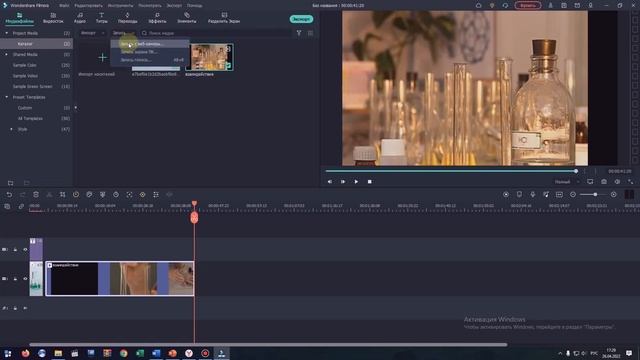Viewport: 640px width, 360px height.
Task: Open the Color palette icon in timeline toolbar
Action: pyautogui.click(x=89, y=195)
